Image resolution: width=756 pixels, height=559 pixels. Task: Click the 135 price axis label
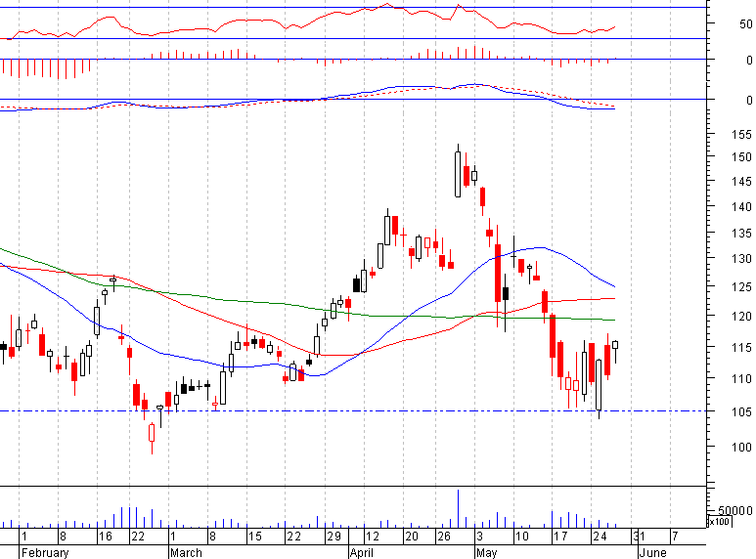(741, 234)
